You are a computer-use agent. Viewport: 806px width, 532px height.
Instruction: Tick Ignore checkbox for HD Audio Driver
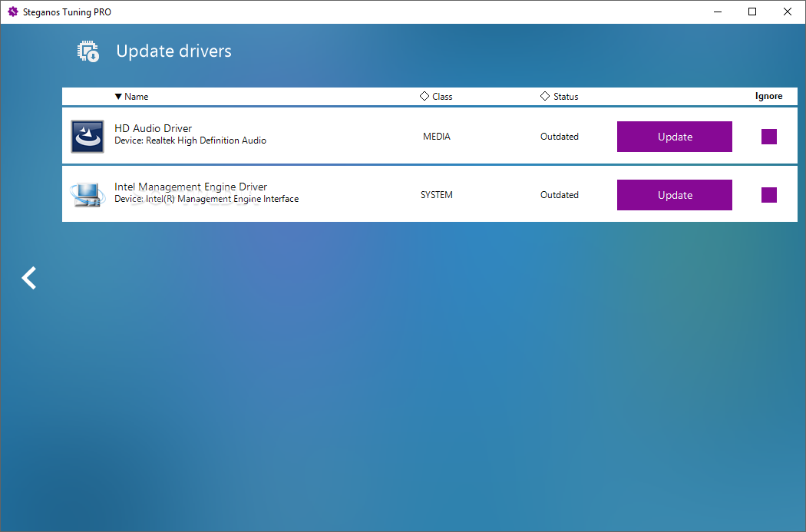[x=769, y=137]
